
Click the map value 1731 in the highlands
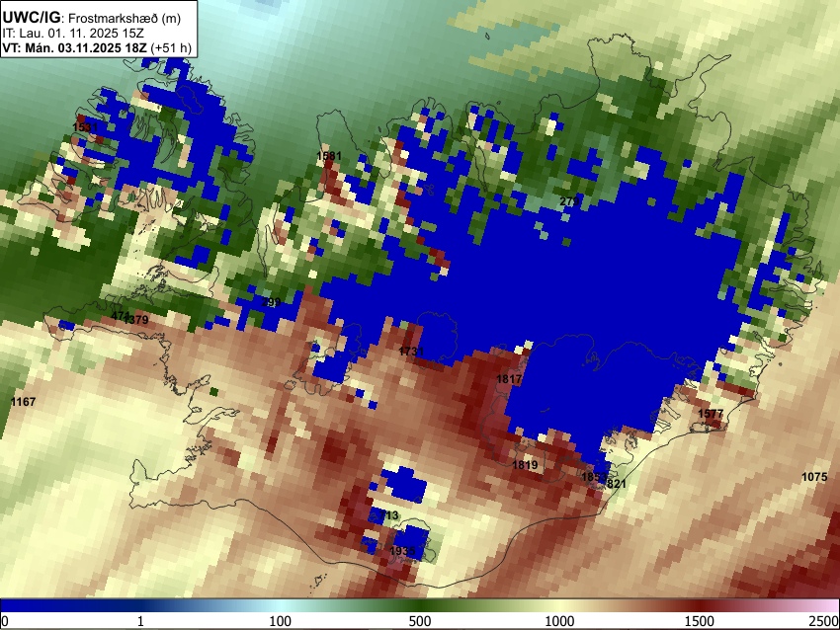pyautogui.click(x=411, y=352)
